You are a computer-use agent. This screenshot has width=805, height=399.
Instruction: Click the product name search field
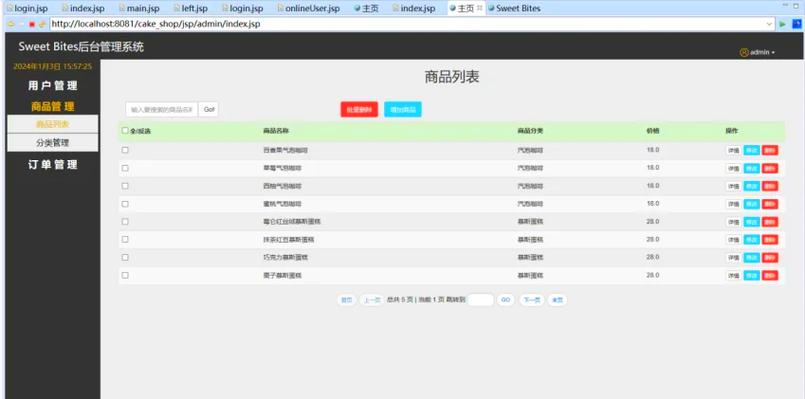click(x=162, y=109)
